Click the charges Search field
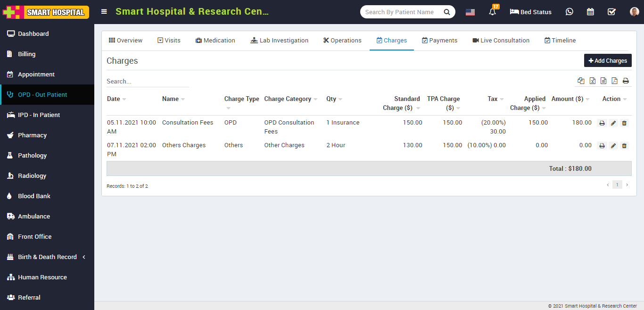This screenshot has width=644, height=310. pyautogui.click(x=148, y=82)
